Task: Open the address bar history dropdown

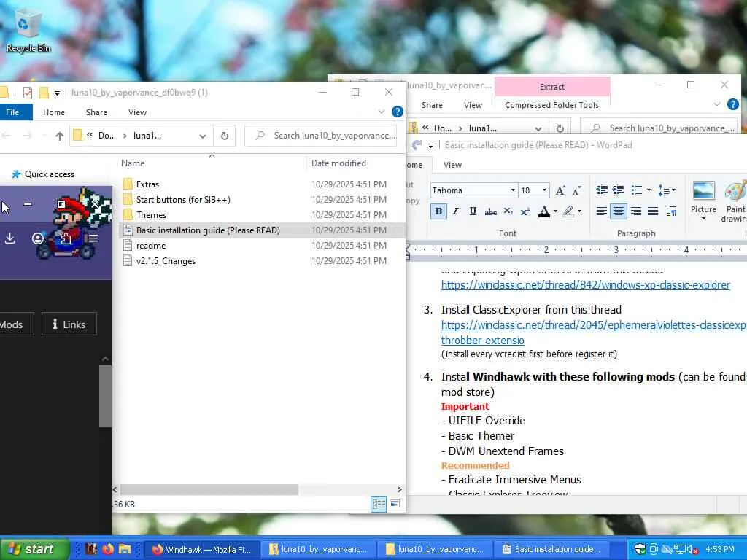Action: [203, 136]
